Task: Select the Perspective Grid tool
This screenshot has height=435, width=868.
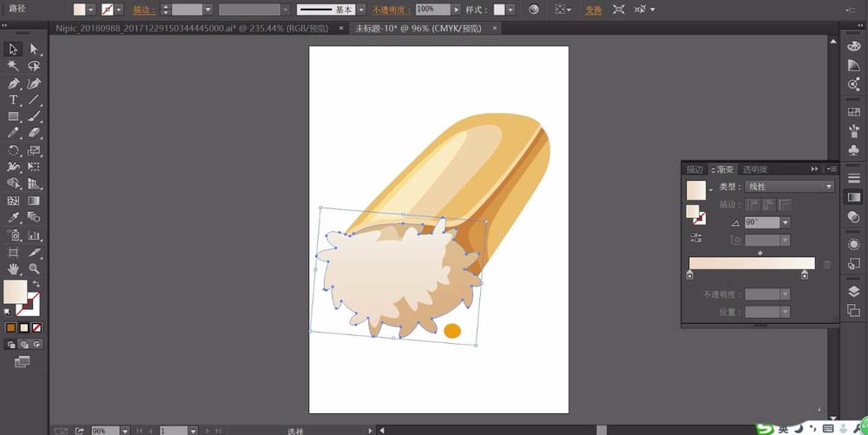Action: (34, 183)
